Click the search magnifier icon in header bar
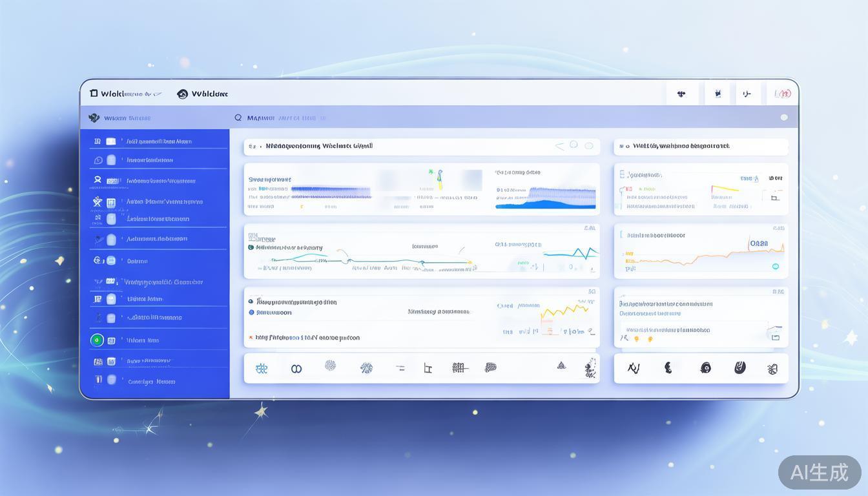 pos(238,118)
